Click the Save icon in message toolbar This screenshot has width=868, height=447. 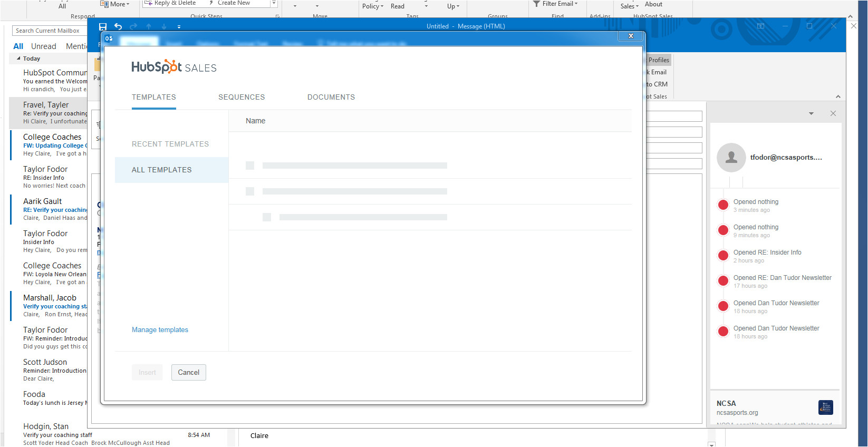103,26
